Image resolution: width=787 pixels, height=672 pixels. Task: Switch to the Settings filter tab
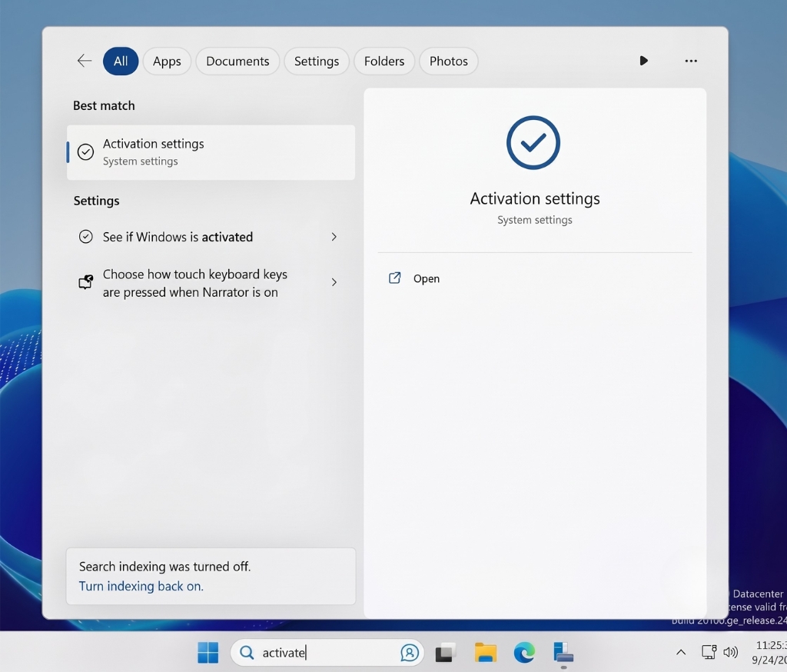(316, 62)
